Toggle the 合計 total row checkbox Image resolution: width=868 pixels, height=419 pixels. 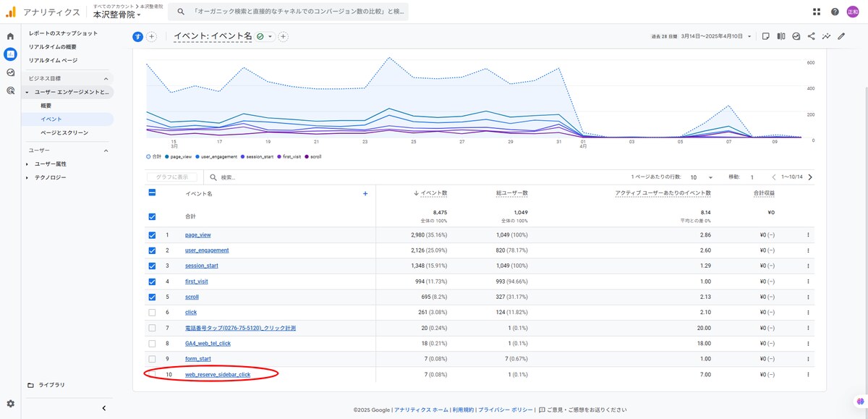click(152, 216)
